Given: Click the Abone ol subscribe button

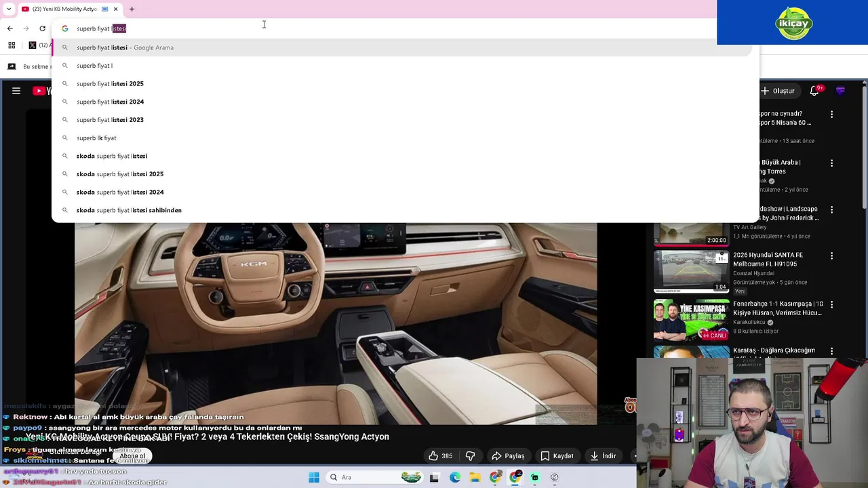Looking at the screenshot, I should 132,456.
